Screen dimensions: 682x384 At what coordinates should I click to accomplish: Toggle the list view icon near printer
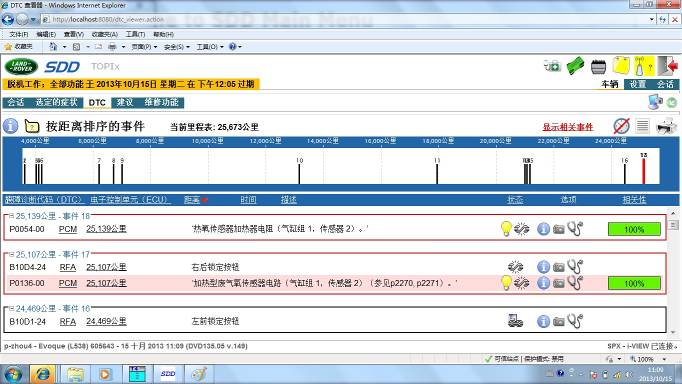(642, 127)
